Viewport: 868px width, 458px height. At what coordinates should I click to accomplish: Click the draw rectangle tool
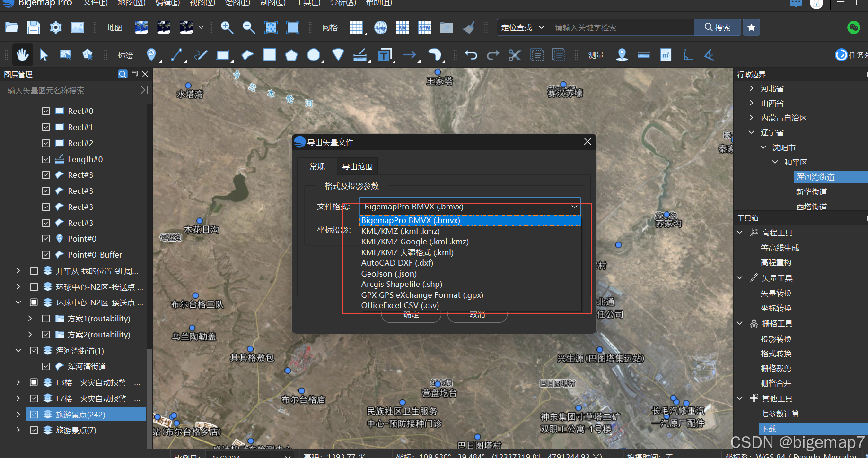click(223, 55)
